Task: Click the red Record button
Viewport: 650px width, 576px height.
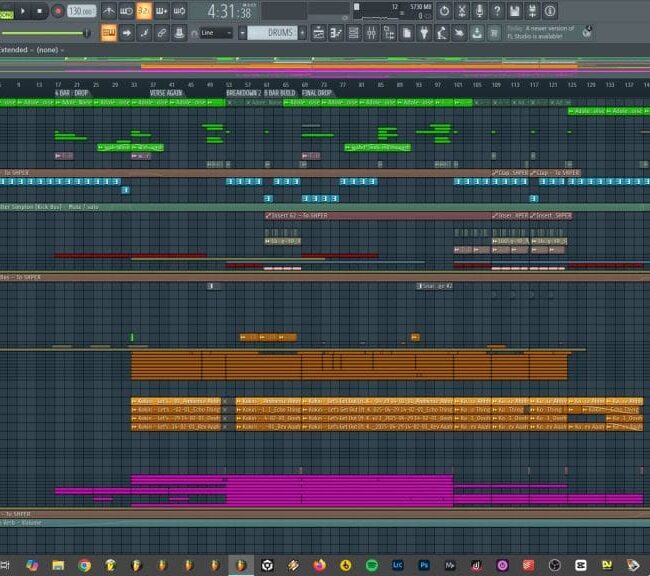Action: point(57,11)
